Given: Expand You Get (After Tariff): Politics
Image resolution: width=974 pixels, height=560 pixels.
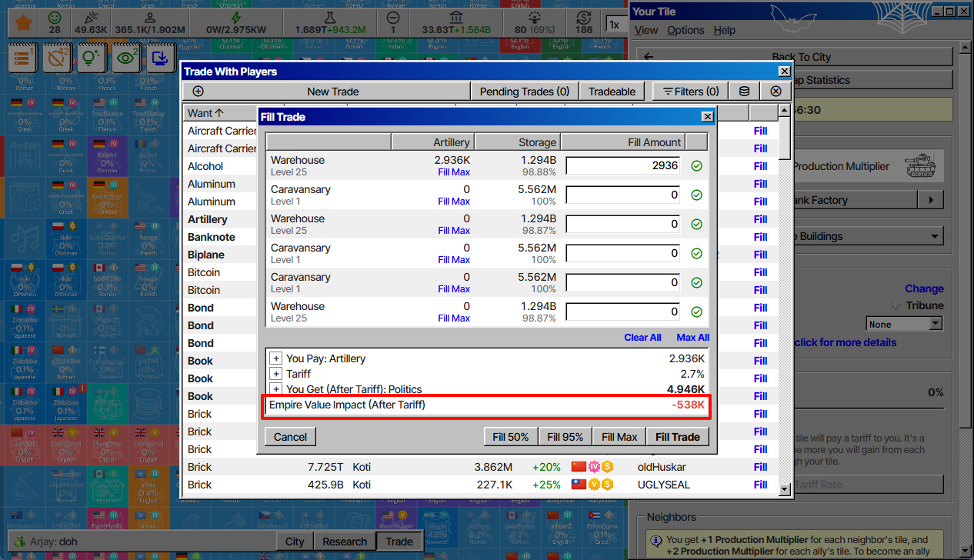Looking at the screenshot, I should (x=276, y=389).
